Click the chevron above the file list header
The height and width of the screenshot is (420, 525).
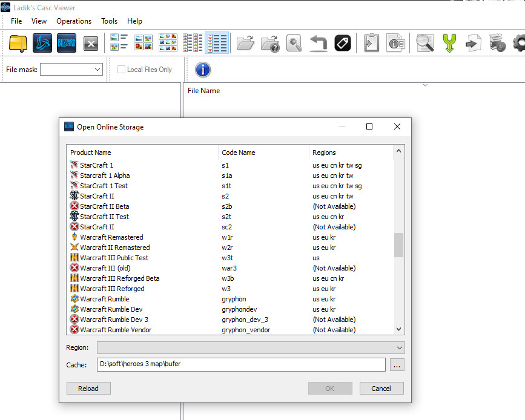point(425,85)
